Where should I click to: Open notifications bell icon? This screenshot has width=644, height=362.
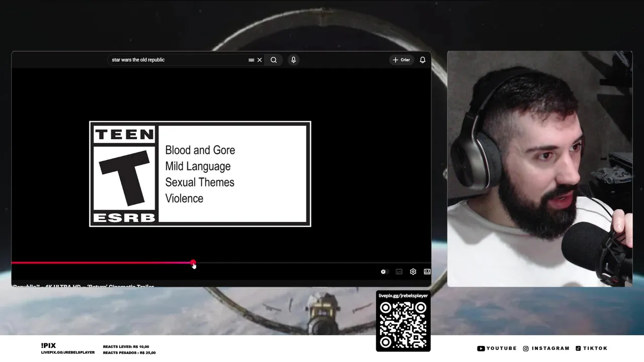[423, 60]
